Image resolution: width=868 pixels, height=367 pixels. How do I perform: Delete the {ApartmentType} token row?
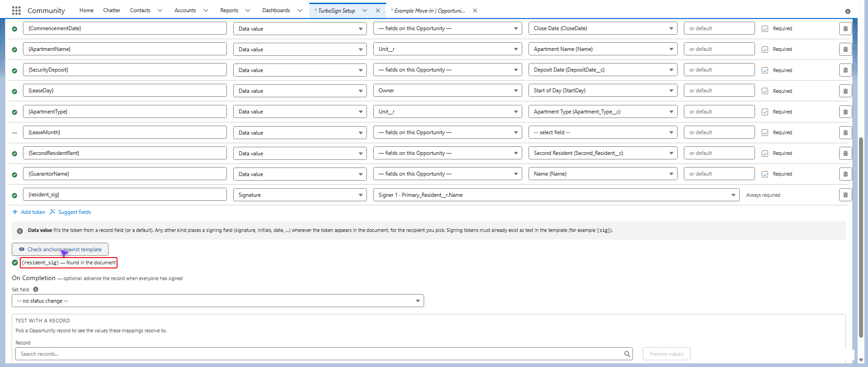pos(845,112)
